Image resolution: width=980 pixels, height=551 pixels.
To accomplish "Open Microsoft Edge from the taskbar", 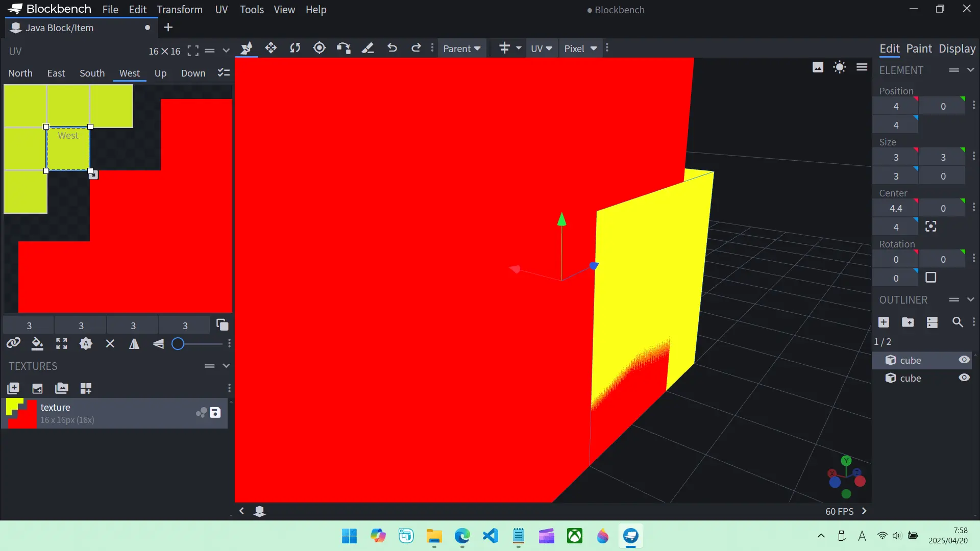I will coord(462,536).
